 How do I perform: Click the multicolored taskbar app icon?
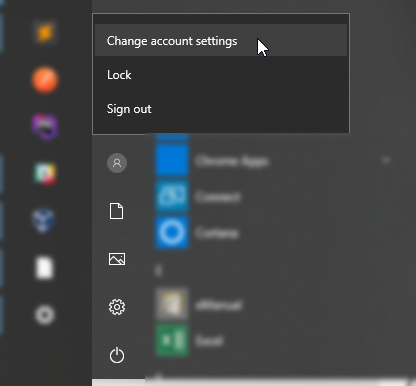click(45, 174)
